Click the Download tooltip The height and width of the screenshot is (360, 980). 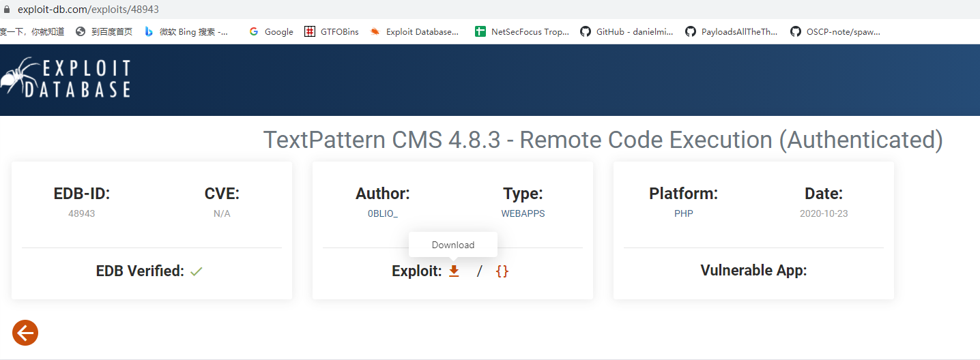pos(453,245)
